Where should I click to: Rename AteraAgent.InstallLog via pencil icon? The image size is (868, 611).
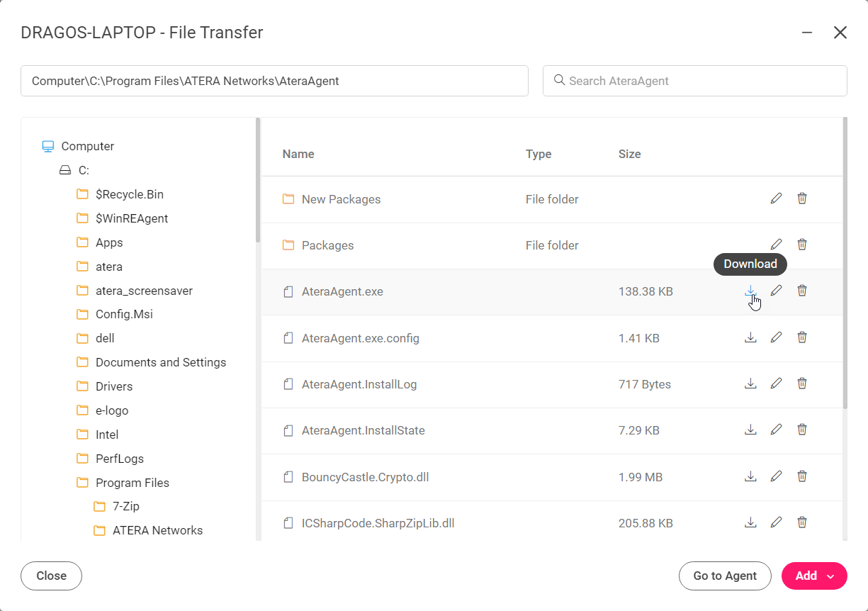point(776,383)
